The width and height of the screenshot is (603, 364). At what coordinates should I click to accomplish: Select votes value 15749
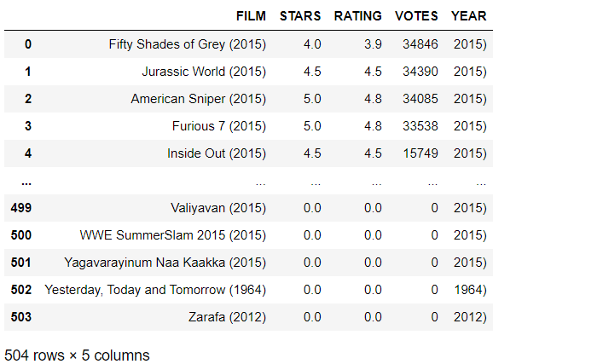coord(420,153)
